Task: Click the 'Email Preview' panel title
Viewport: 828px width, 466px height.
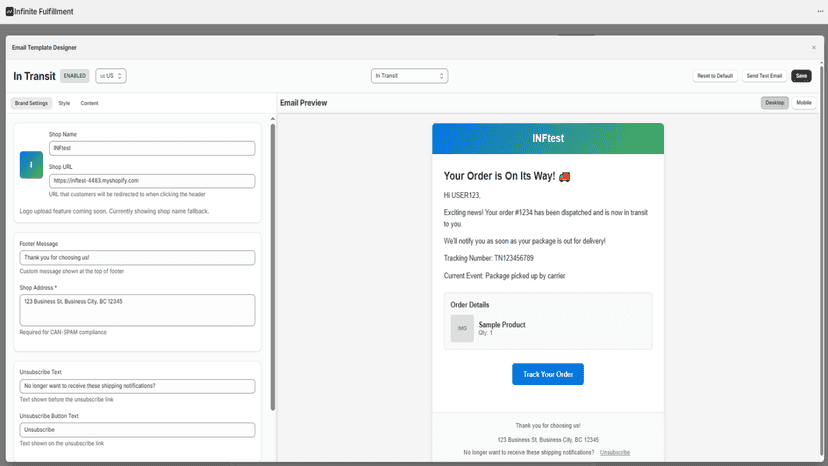Action: (x=304, y=103)
